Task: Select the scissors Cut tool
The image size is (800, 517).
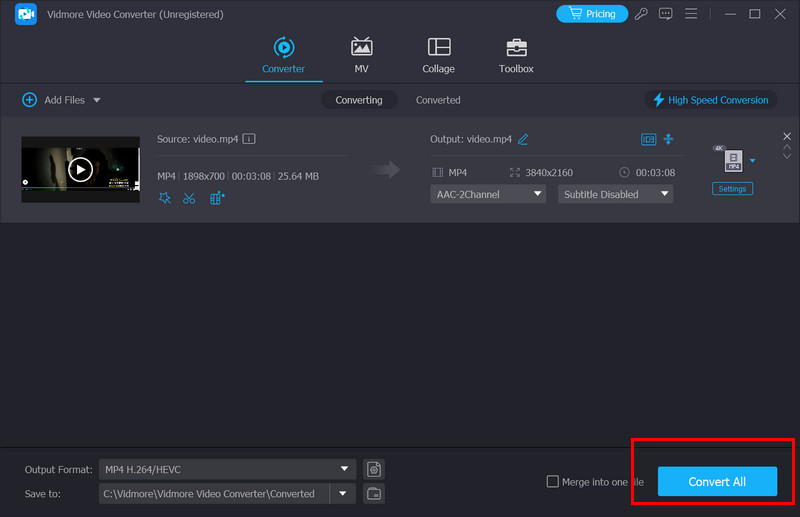Action: tap(189, 198)
